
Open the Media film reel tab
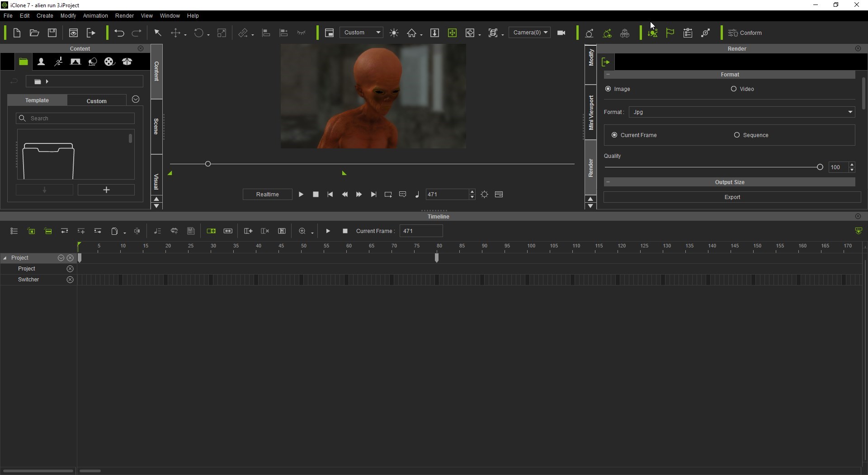coord(109,62)
